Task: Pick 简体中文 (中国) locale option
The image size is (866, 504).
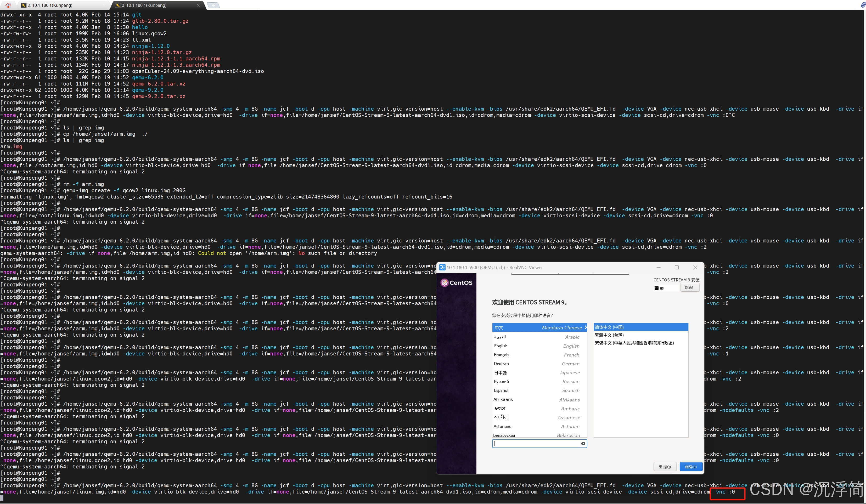Action: [x=609, y=327]
